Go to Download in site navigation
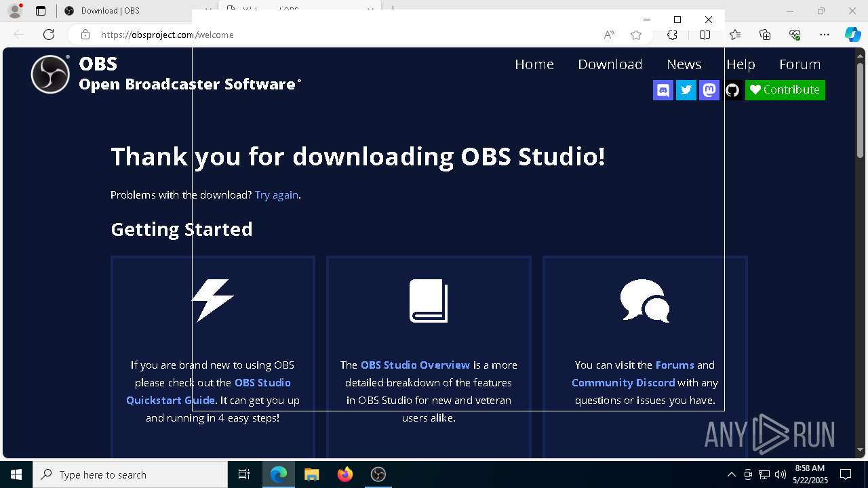Image resolution: width=868 pixels, height=488 pixels. [x=610, y=64]
